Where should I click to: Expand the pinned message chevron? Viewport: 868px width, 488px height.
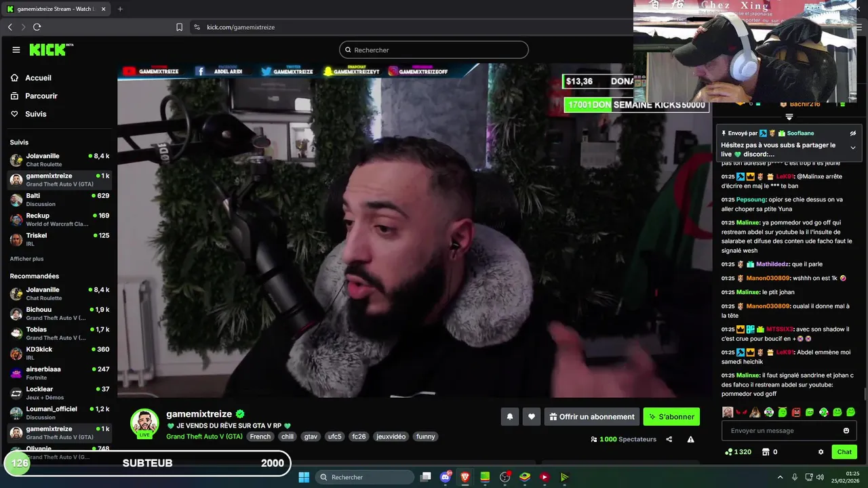point(853,148)
